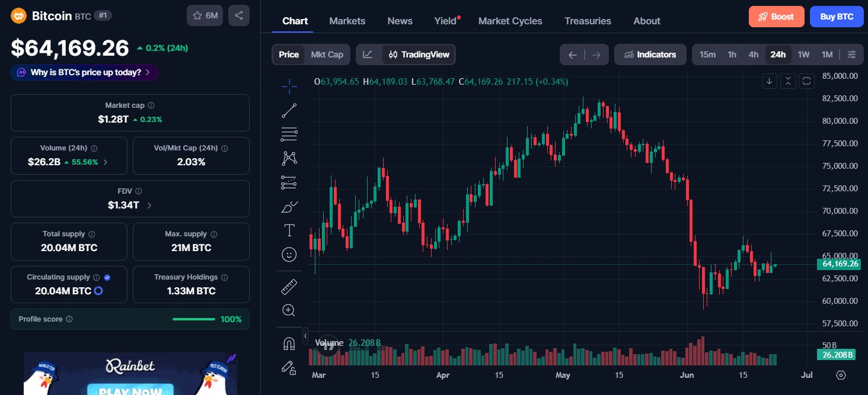Image resolution: width=868 pixels, height=395 pixels.
Task: Set chart interval to 15m
Action: 707,54
